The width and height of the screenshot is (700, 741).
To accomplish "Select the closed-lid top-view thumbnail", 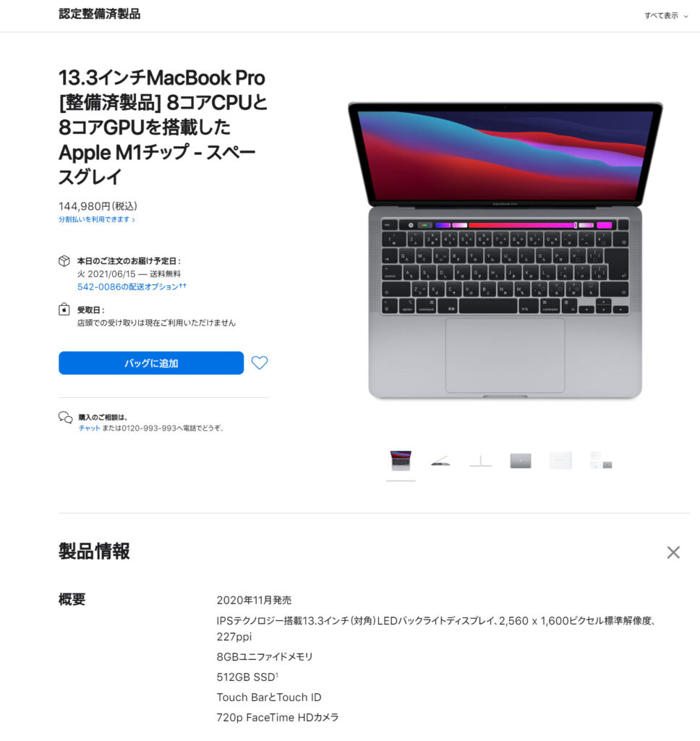I will (521, 461).
